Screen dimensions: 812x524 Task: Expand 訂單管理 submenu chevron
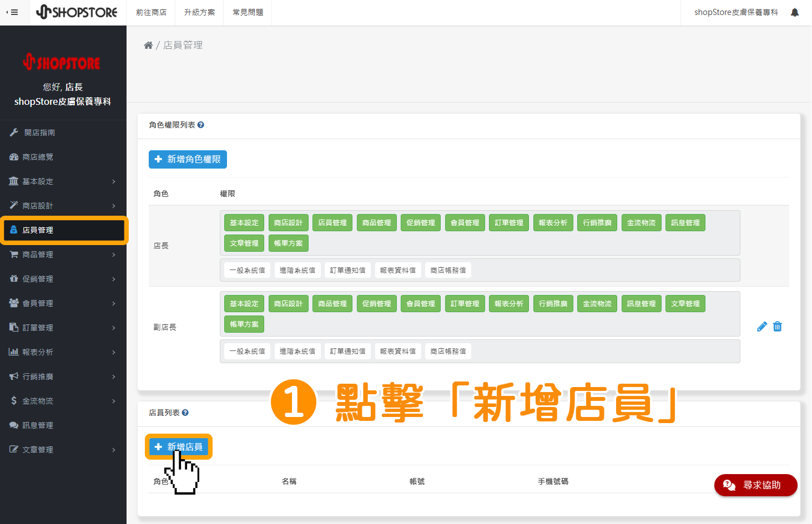point(114,328)
